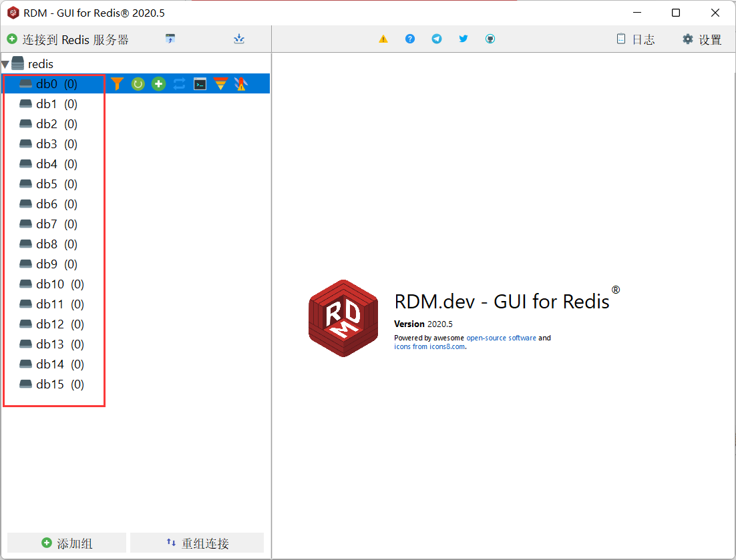Viewport: 736px width, 560px height.
Task: Open the Telegram channel icon
Action: [x=437, y=39]
